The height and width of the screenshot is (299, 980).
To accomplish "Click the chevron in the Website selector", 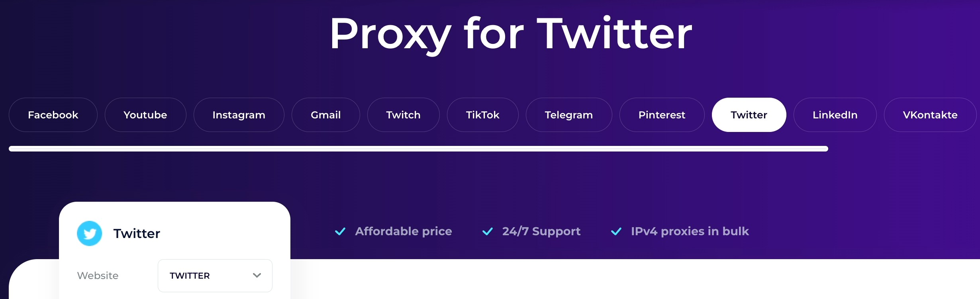I will [257, 275].
